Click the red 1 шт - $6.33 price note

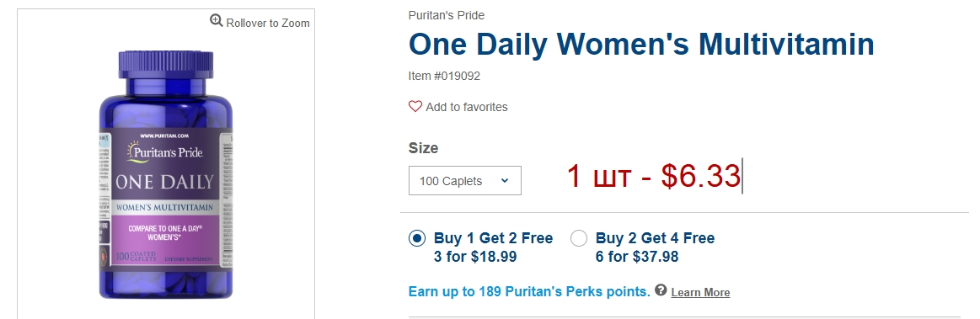(x=654, y=177)
